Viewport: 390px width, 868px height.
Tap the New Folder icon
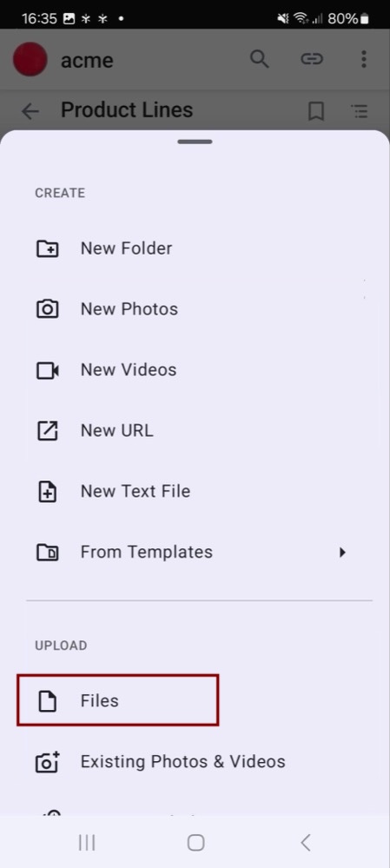(x=48, y=248)
